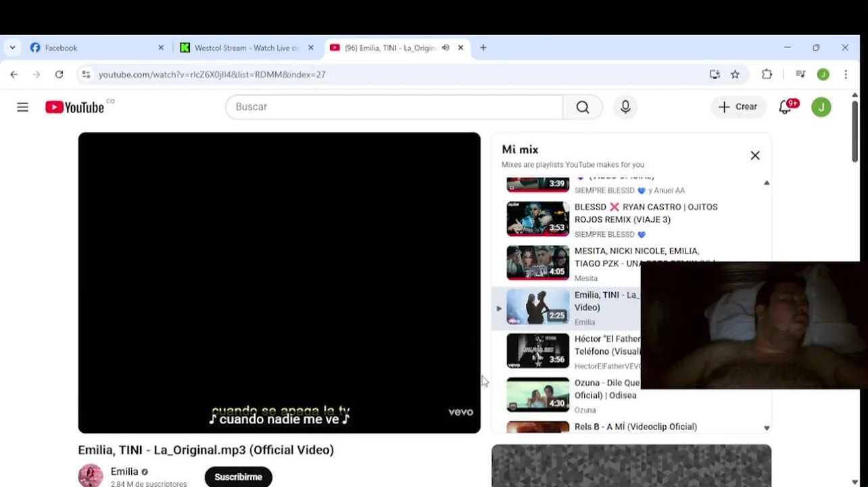Close the YouTube tab
Viewport: 868px width, 487px height.
(460, 48)
